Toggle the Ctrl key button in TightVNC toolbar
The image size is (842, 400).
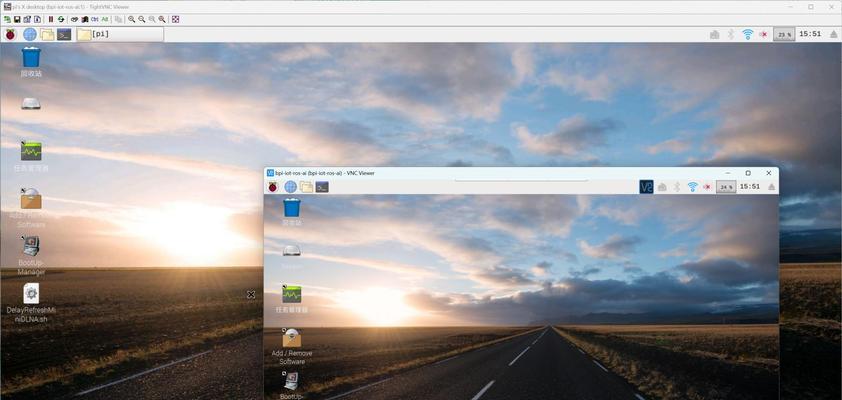(95, 19)
